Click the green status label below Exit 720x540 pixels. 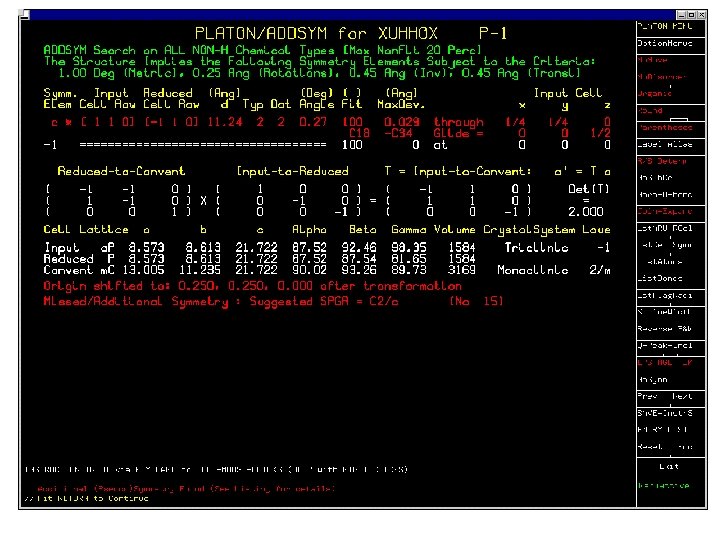664,485
